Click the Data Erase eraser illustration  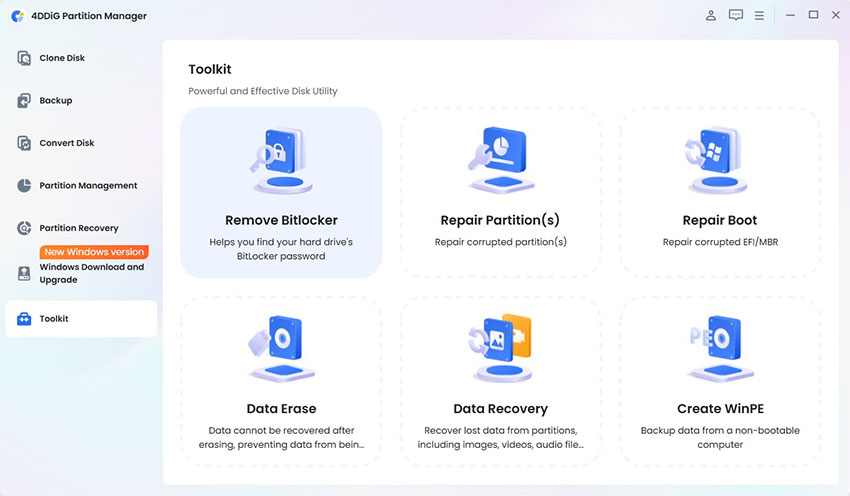coord(281,349)
